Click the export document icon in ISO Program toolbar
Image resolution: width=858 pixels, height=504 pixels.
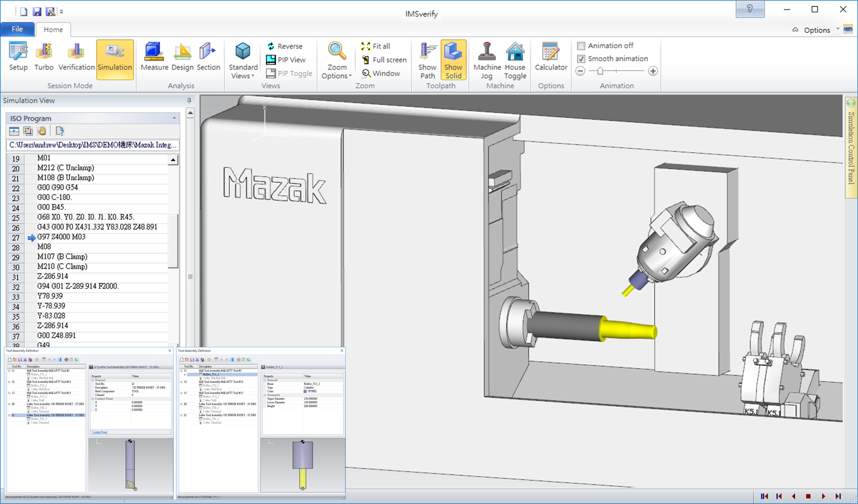60,131
